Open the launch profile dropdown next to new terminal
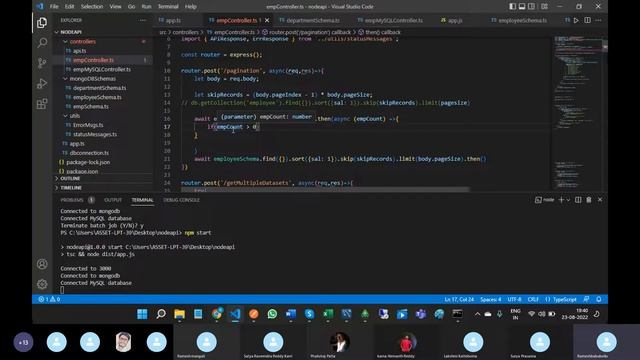 click(x=568, y=200)
